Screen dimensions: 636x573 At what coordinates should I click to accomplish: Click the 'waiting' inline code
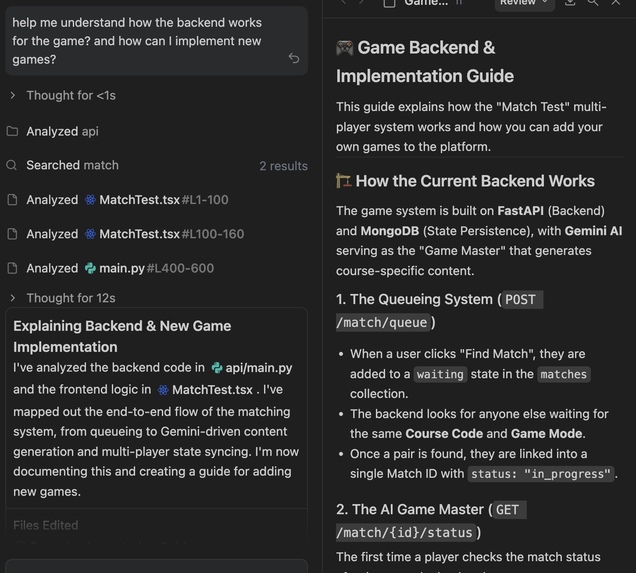[x=440, y=374]
